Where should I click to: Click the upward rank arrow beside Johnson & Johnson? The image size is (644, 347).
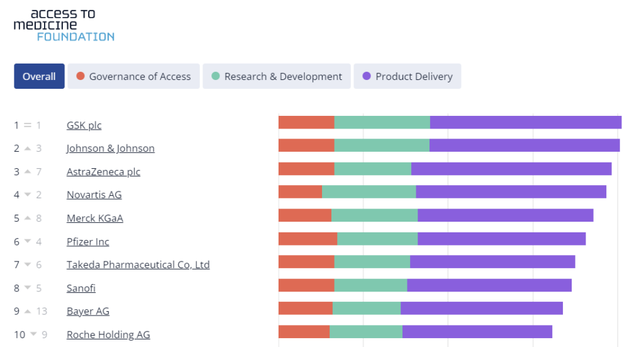click(28, 148)
